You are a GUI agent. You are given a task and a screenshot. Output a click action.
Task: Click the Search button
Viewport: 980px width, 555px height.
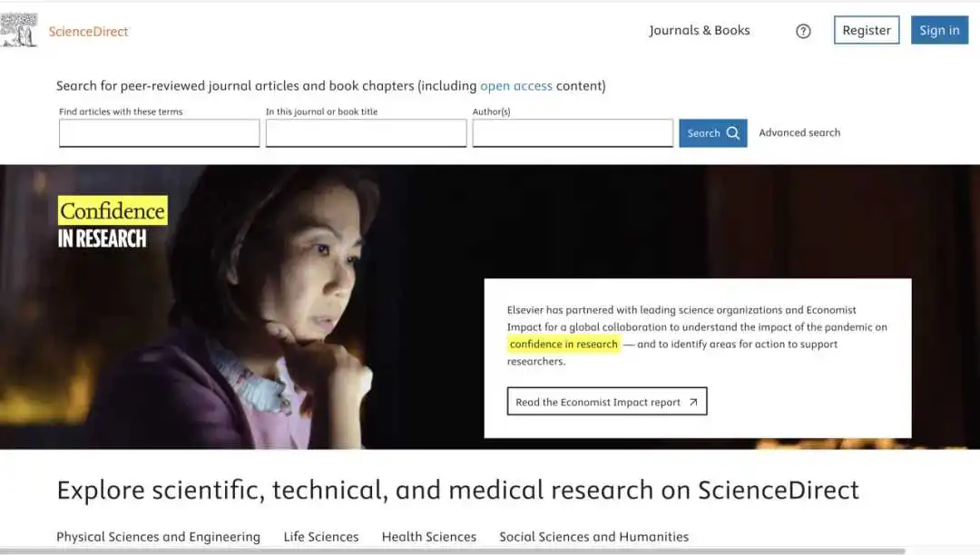click(x=713, y=133)
